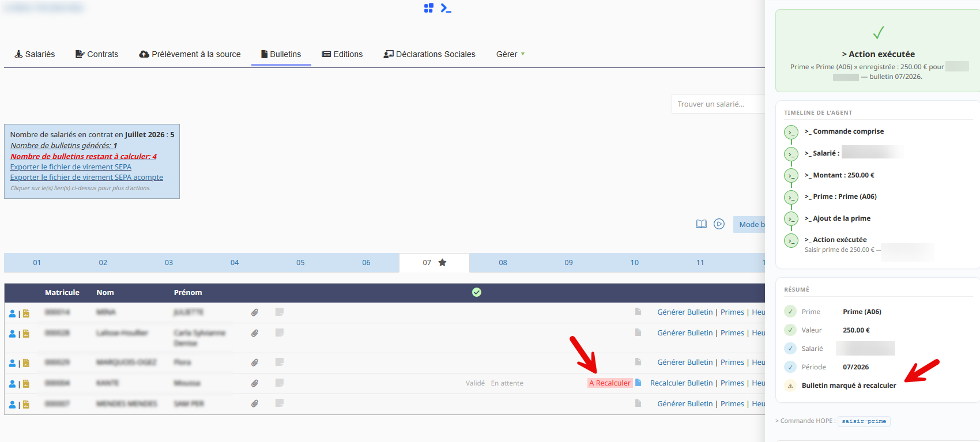Click gray bulletin file icon in MINA row
The image size is (980, 442).
click(638, 312)
